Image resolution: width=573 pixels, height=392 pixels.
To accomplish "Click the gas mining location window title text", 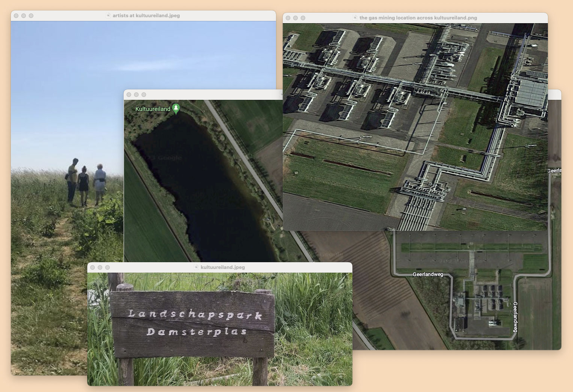I will click(418, 18).
